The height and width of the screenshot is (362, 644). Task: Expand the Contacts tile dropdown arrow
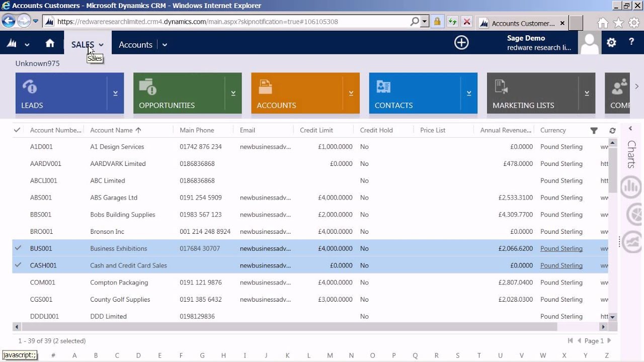tap(469, 93)
